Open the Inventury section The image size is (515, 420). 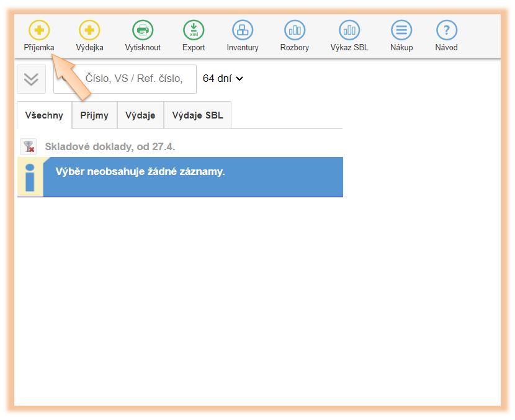tap(243, 30)
